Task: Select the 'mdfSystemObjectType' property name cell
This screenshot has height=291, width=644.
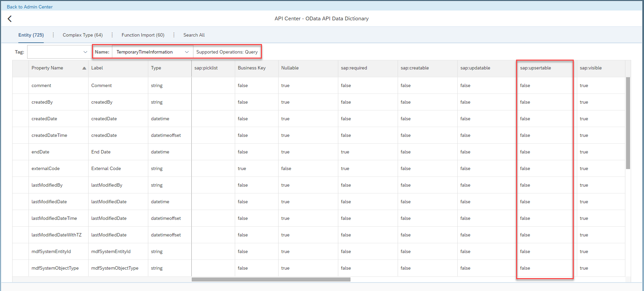Action: (x=58, y=268)
